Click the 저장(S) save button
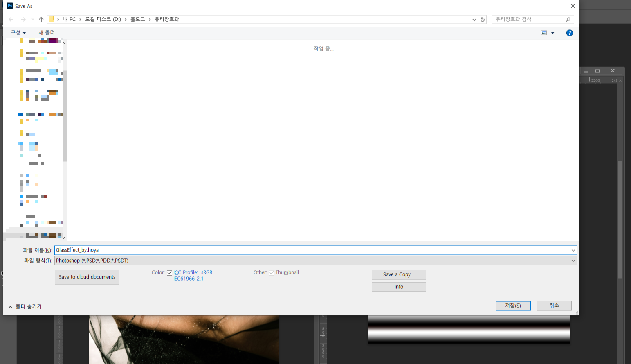The width and height of the screenshot is (631, 364). coord(513,306)
